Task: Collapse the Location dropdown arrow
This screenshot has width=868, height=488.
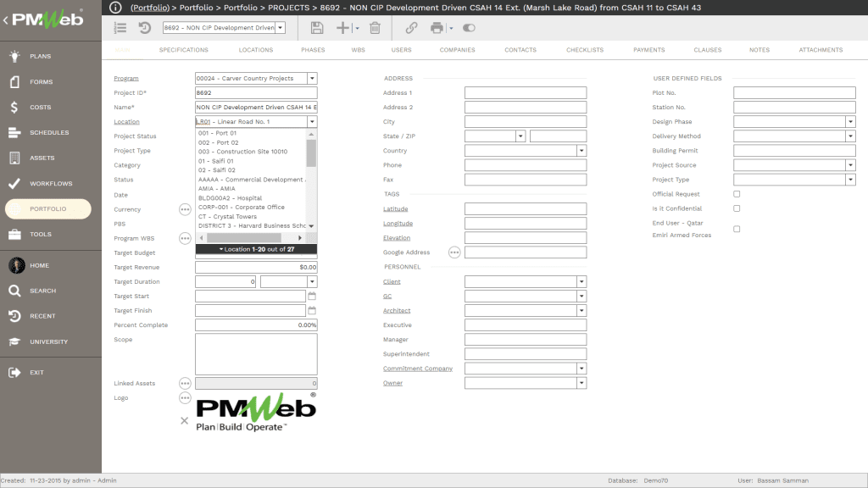Action: coord(312,122)
